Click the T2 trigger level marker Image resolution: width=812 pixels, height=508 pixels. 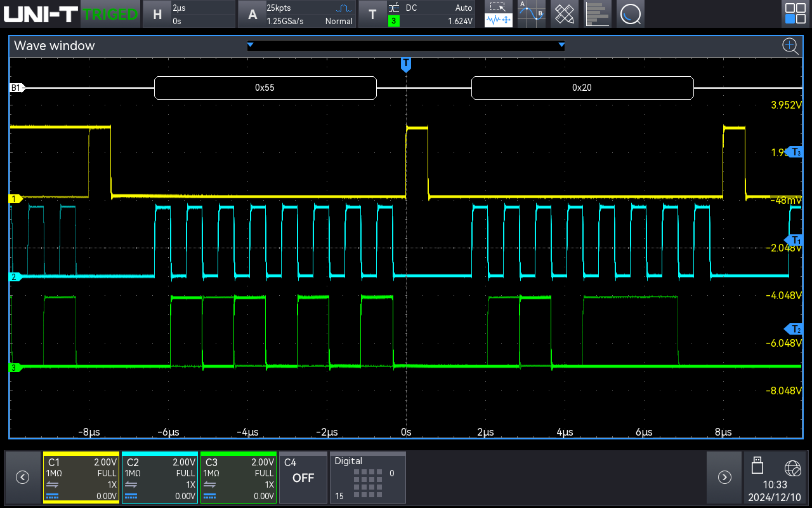coord(794,329)
